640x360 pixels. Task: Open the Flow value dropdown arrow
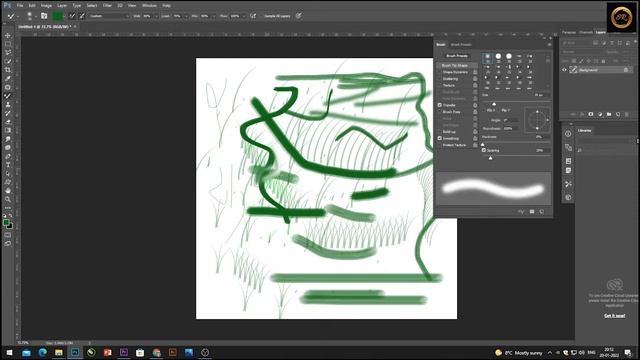pyautogui.click(x=244, y=16)
